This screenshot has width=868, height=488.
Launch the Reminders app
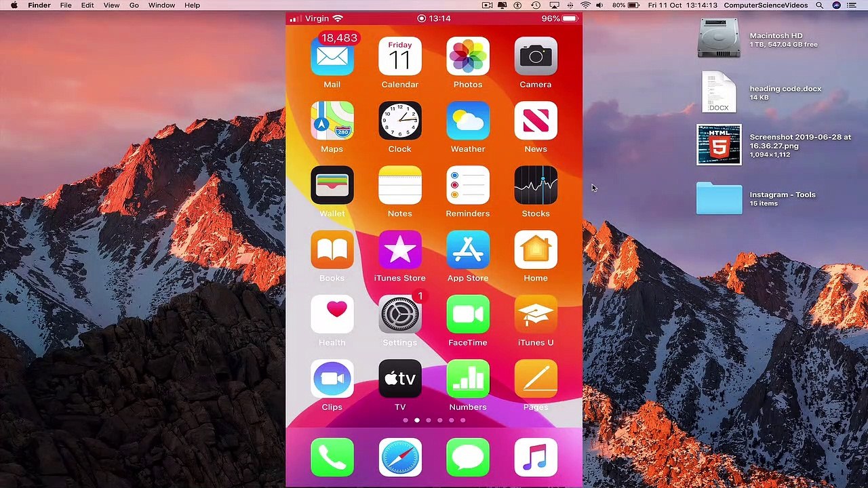coord(468,185)
